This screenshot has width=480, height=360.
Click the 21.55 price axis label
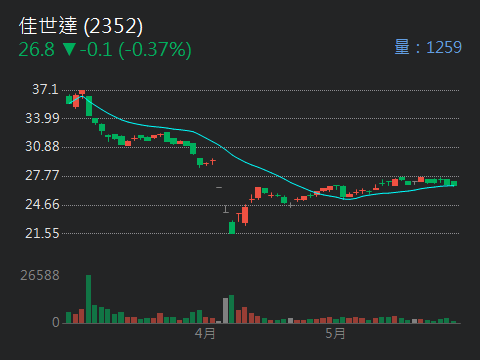(42, 234)
